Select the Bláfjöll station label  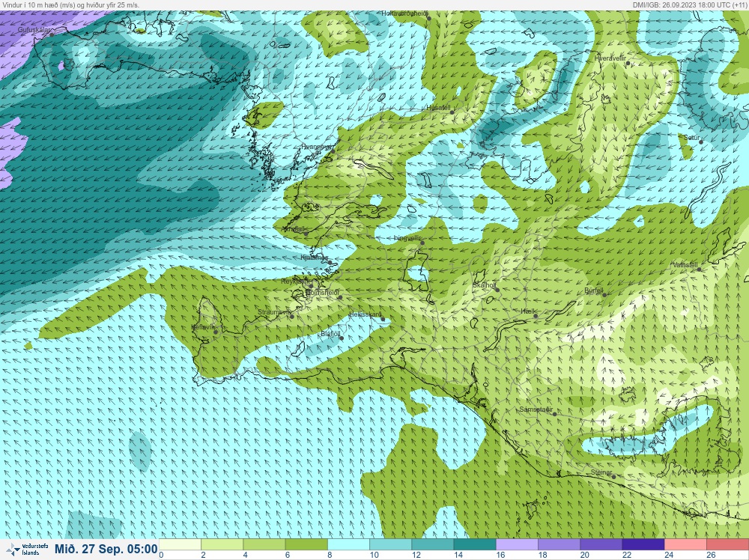[x=330, y=334]
